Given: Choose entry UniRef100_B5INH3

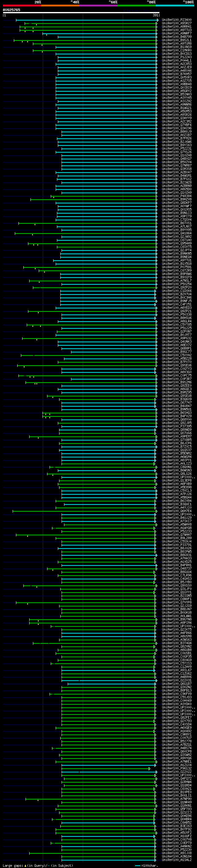Looking at the screenshot, I should [x=176, y=94].
